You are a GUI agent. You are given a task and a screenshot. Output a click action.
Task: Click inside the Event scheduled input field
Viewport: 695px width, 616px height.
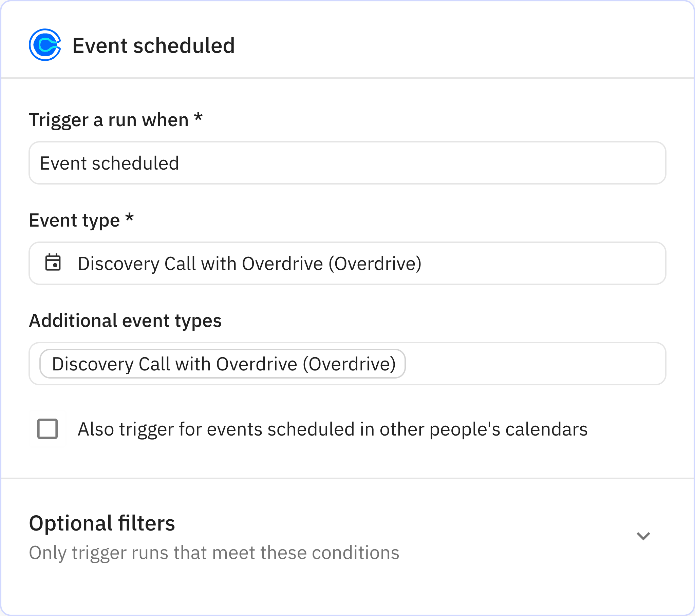coord(347,162)
